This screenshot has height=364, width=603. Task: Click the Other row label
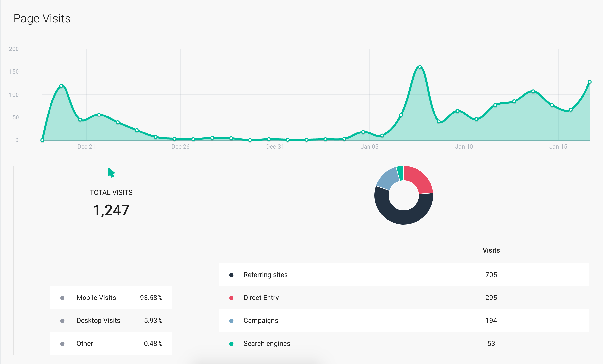(85, 343)
